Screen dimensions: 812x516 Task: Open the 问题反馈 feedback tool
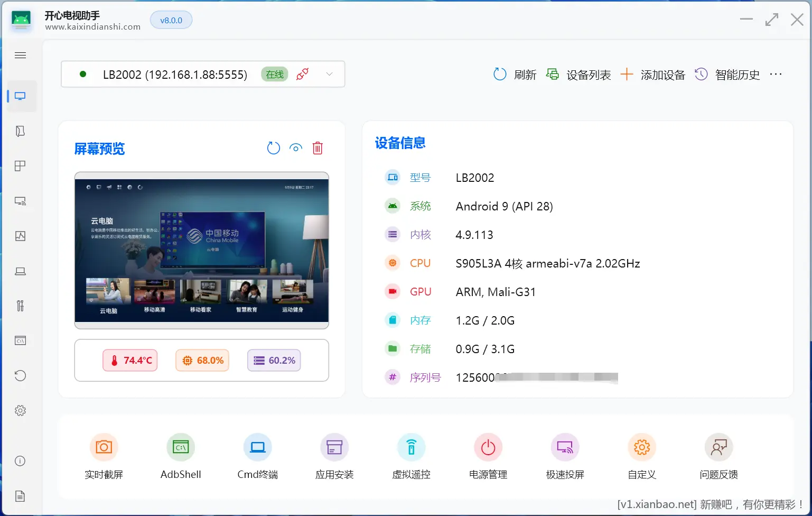pyautogui.click(x=718, y=456)
